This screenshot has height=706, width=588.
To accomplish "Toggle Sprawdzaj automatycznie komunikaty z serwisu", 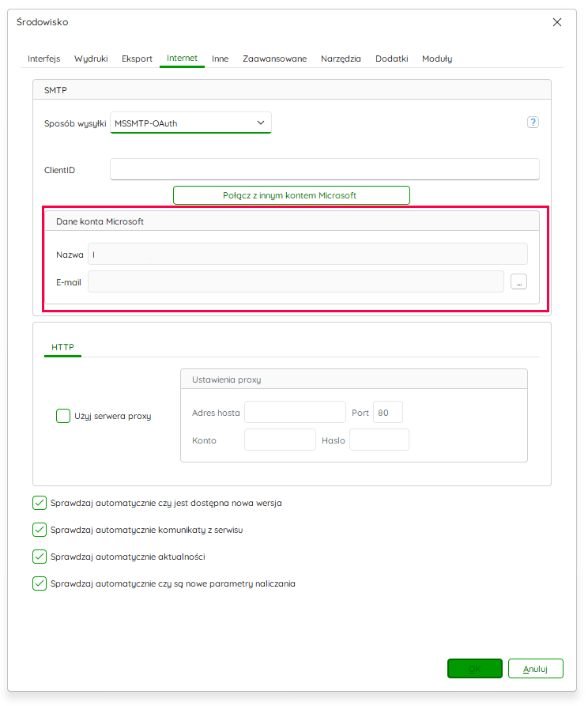I will tap(40, 530).
